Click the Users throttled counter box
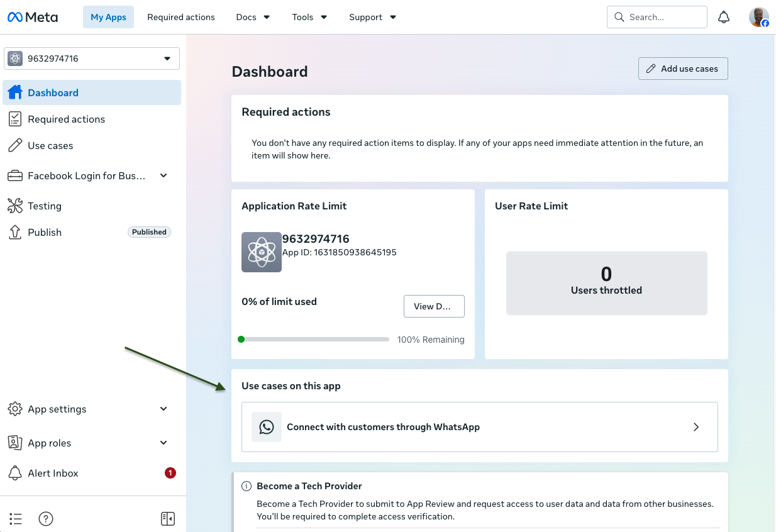Image resolution: width=776 pixels, height=532 pixels. click(x=606, y=284)
